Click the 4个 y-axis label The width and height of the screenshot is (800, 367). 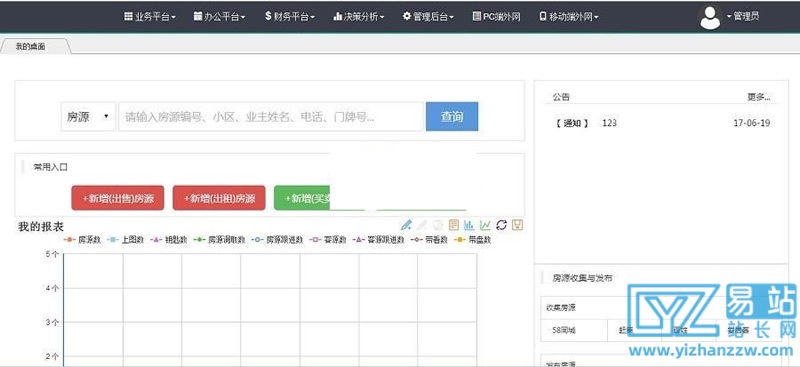click(52, 288)
